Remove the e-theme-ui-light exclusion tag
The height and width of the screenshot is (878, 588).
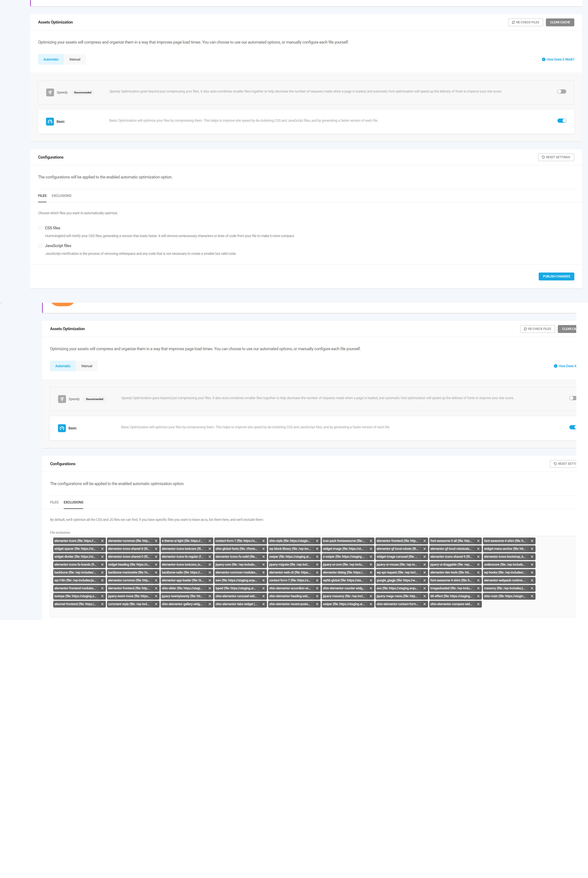coord(210,541)
